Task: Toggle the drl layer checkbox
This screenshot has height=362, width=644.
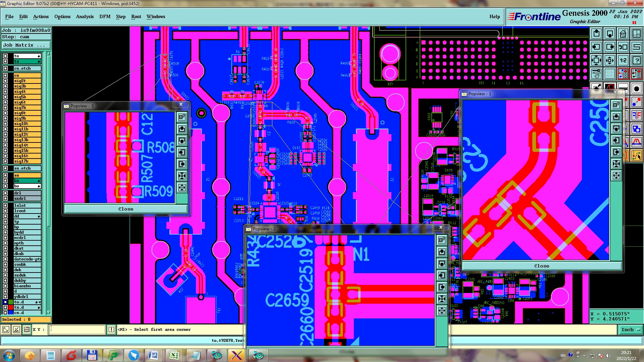Action: pos(5,193)
